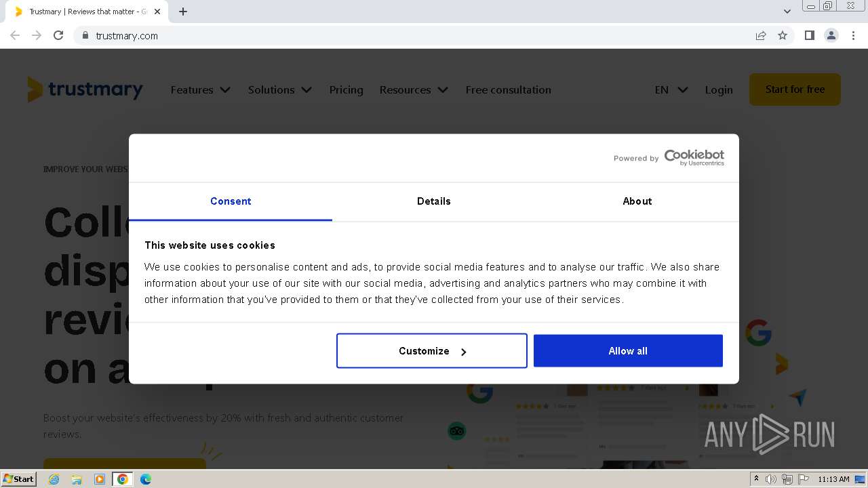Screen dimensions: 868x488
Task: Open the share page icon in address bar
Action: tap(761, 35)
